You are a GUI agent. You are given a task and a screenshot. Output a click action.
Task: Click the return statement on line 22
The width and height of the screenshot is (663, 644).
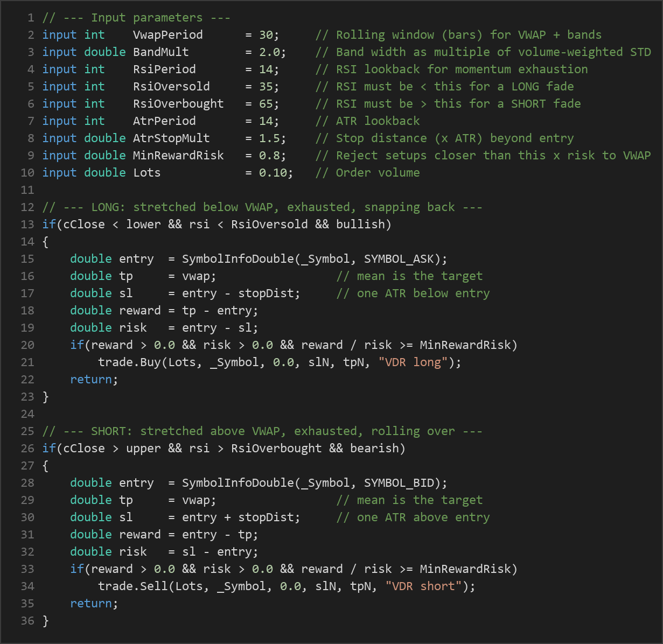pos(94,380)
